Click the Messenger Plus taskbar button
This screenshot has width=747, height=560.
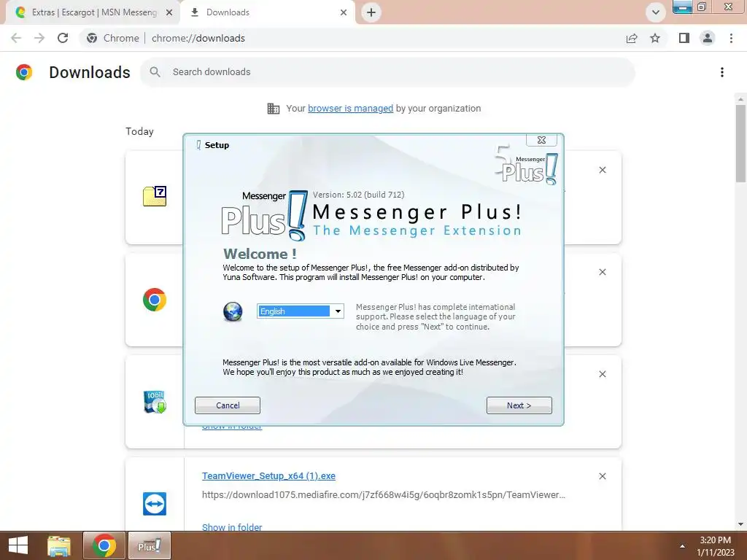coord(149,545)
